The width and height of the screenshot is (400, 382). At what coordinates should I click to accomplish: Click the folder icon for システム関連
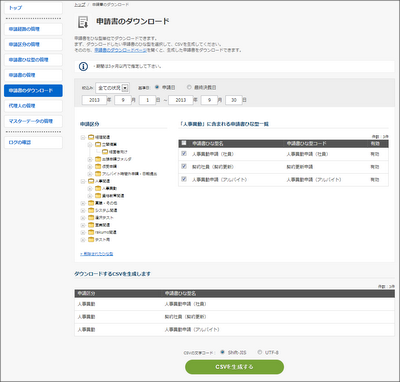[91, 210]
